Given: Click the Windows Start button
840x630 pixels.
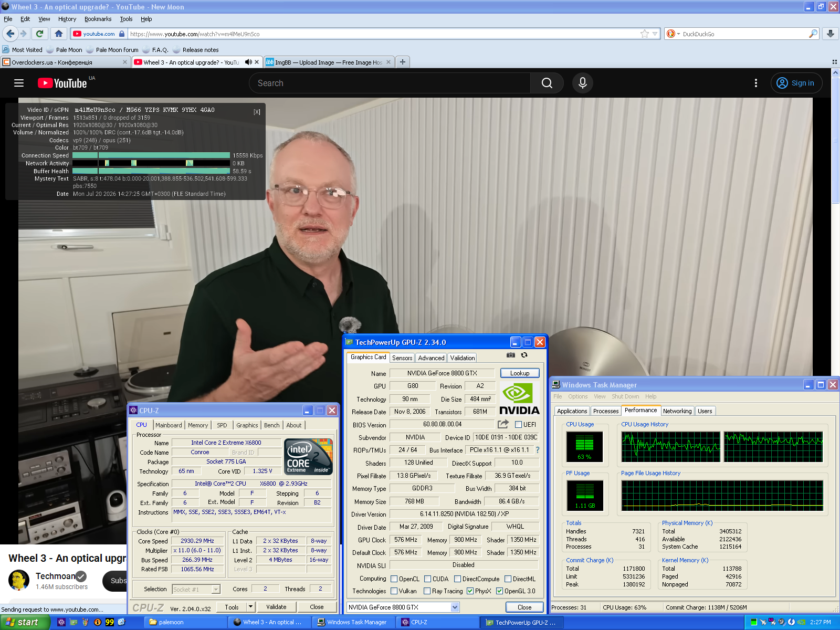Looking at the screenshot, I should click(25, 622).
